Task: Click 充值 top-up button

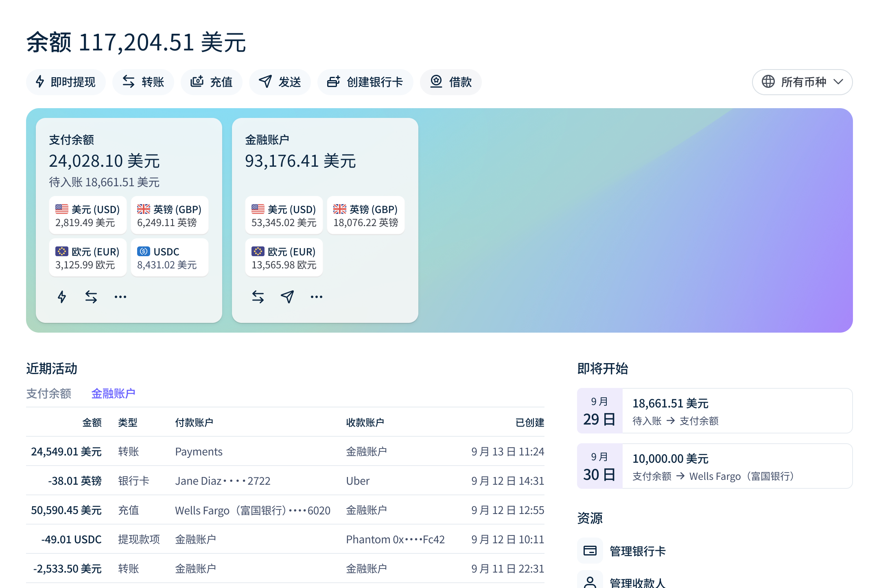Action: click(x=212, y=82)
